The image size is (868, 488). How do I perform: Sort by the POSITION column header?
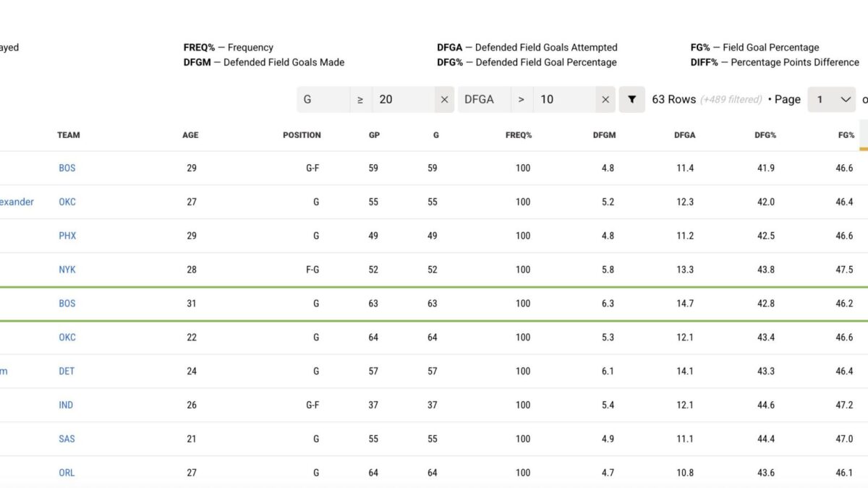pyautogui.click(x=302, y=135)
